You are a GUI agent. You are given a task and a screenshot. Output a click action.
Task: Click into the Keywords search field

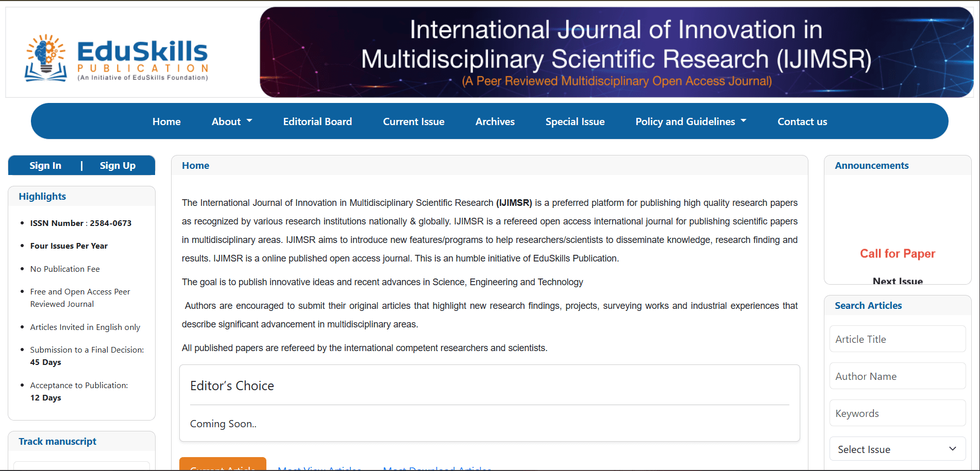(898, 413)
